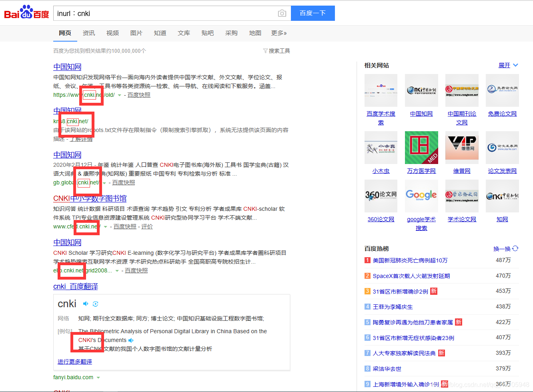Open dropdown arrow after www.cfed.cnki.net URL
Image resolution: width=533 pixels, height=392 pixels.
106,227
